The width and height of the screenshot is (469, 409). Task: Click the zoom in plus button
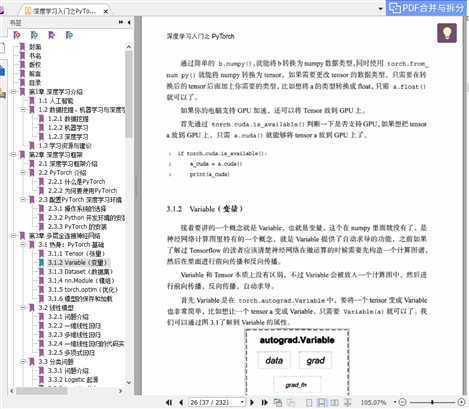(462, 402)
